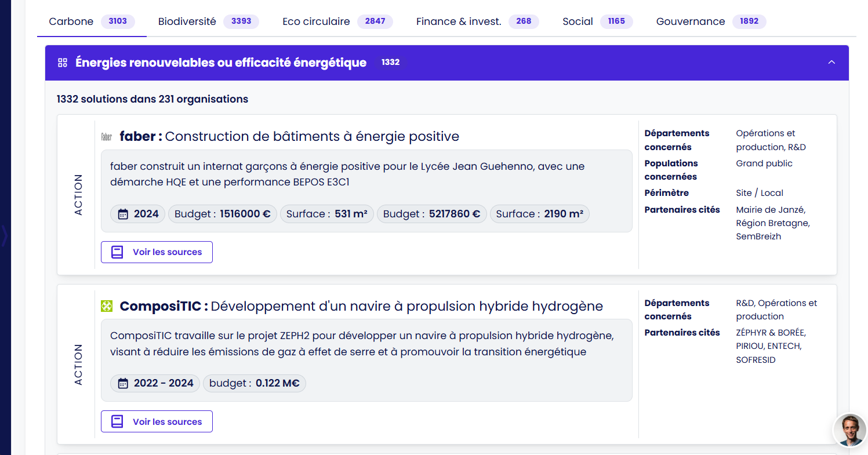Image resolution: width=868 pixels, height=455 pixels.
Task: Expand the left sidebar with the arrow handle
Action: coord(5,236)
